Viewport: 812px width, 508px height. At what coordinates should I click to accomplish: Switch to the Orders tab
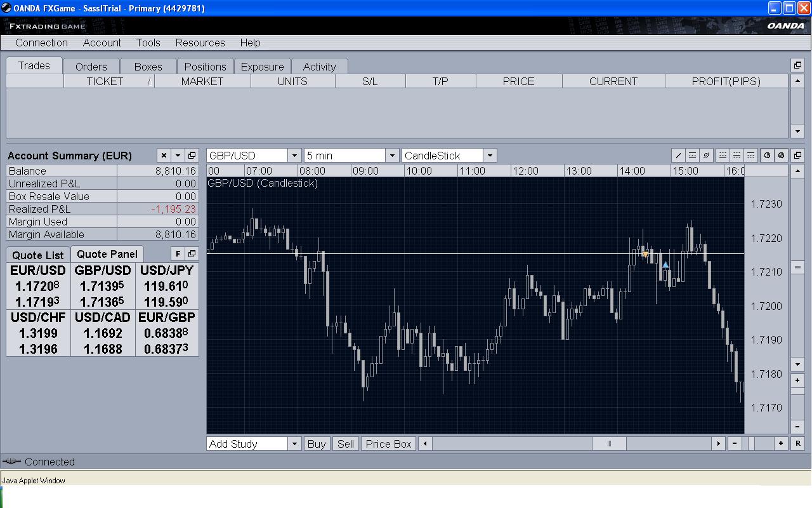click(x=91, y=67)
